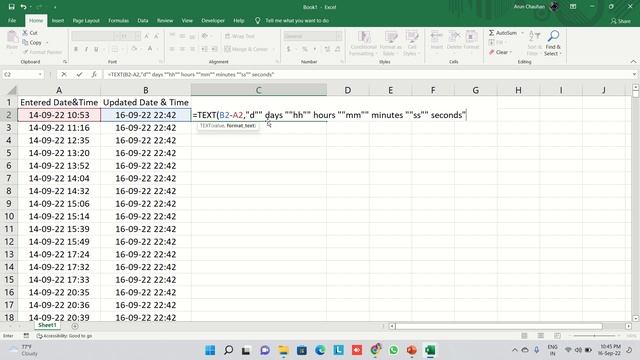640x360 pixels.
Task: Open PowerPoint from taskbar
Action: 411,350
